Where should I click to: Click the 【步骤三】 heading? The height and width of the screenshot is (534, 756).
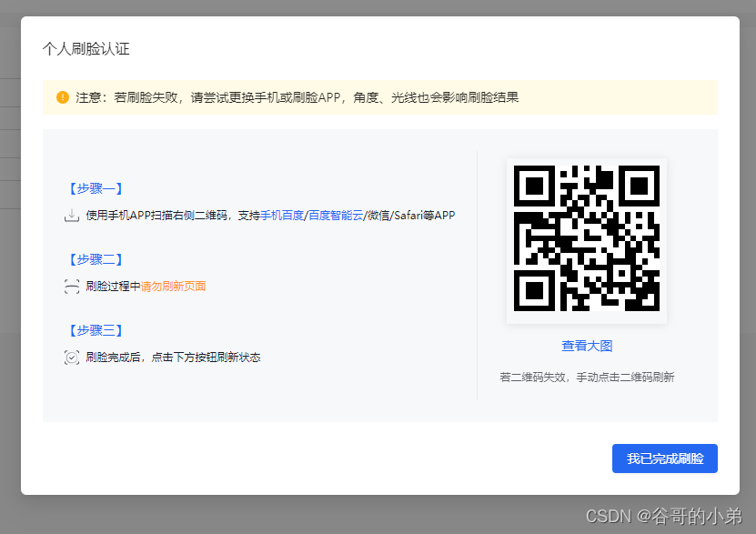coord(96,330)
